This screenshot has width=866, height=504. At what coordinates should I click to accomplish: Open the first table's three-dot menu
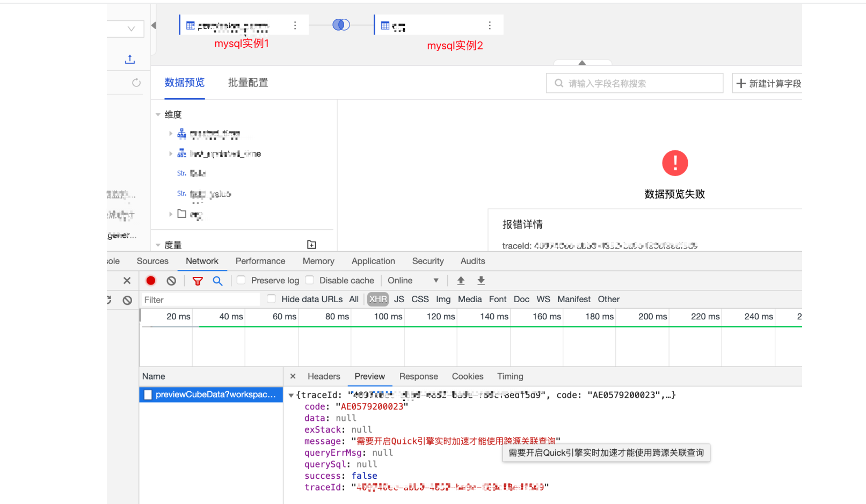[295, 25]
